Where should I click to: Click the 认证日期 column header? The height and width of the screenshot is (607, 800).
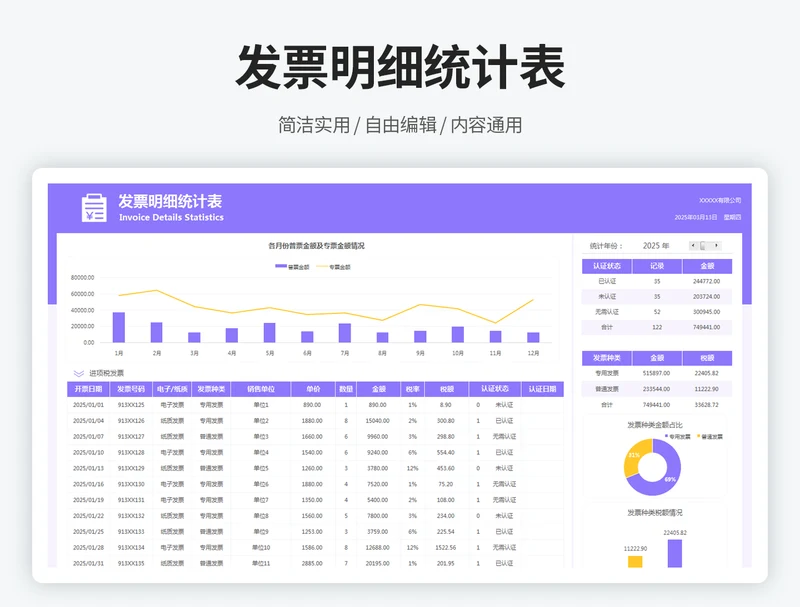click(542, 389)
